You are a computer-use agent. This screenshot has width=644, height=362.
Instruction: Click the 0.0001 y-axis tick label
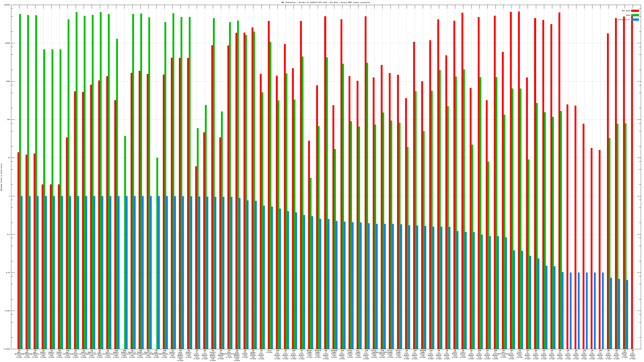7,349
